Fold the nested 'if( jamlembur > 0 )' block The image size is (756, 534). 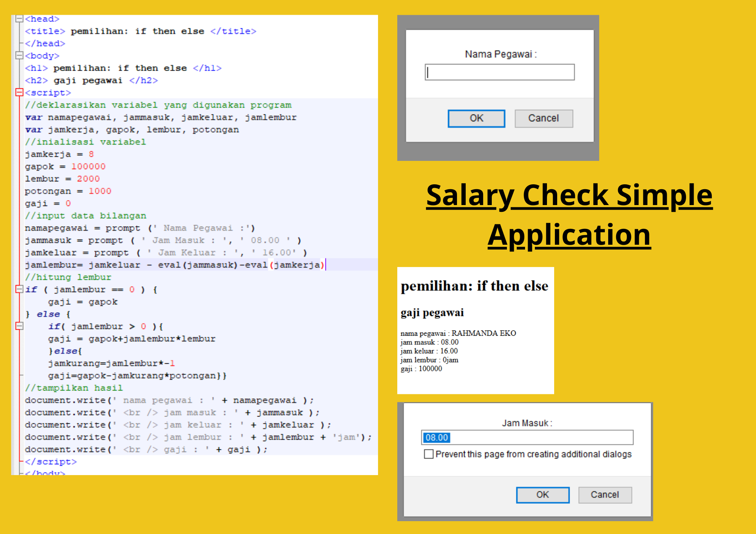coord(19,326)
